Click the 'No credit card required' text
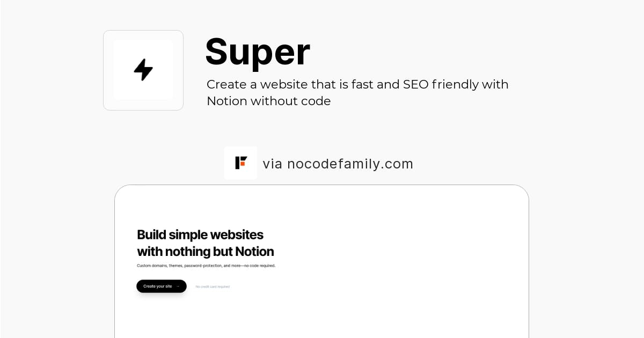The width and height of the screenshot is (644, 338). tap(213, 286)
